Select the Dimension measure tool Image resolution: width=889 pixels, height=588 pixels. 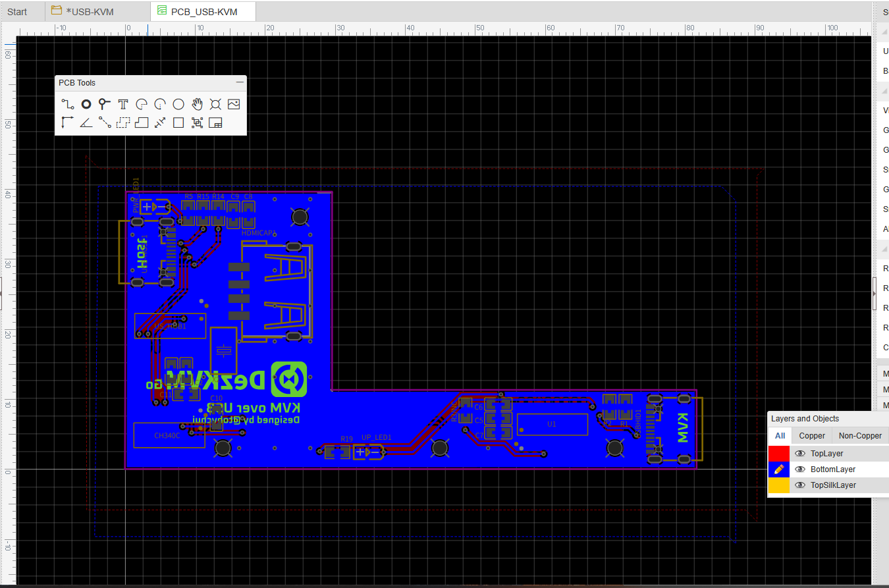click(160, 122)
